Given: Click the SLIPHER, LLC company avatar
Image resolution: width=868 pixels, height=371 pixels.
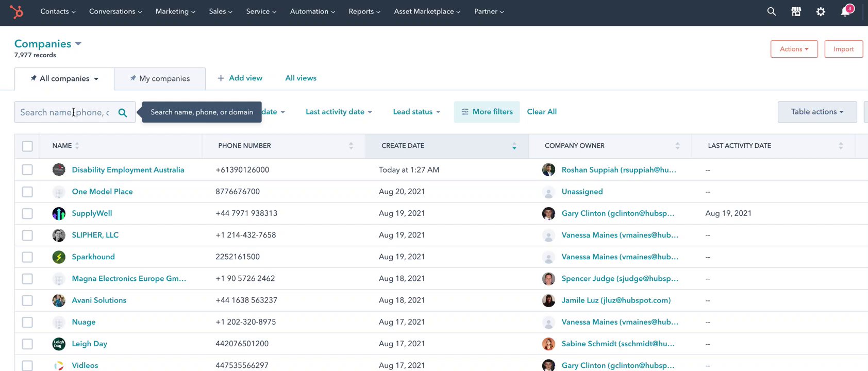Looking at the screenshot, I should click(x=59, y=235).
